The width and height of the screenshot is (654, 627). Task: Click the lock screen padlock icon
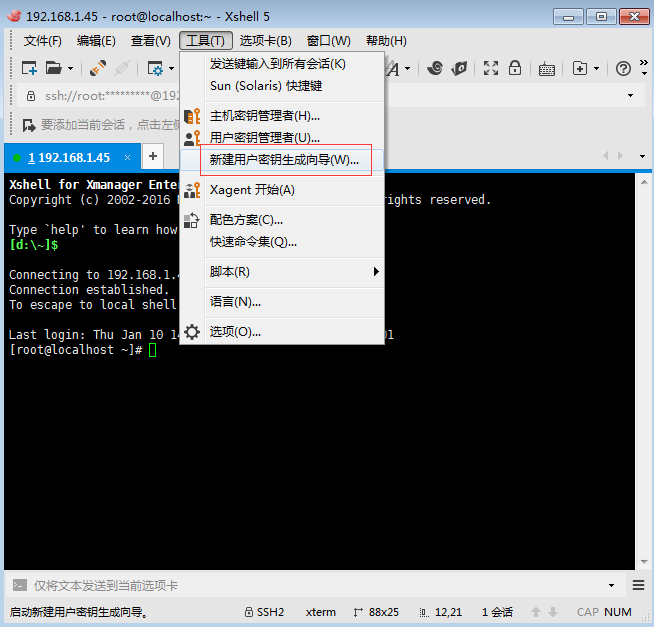515,68
